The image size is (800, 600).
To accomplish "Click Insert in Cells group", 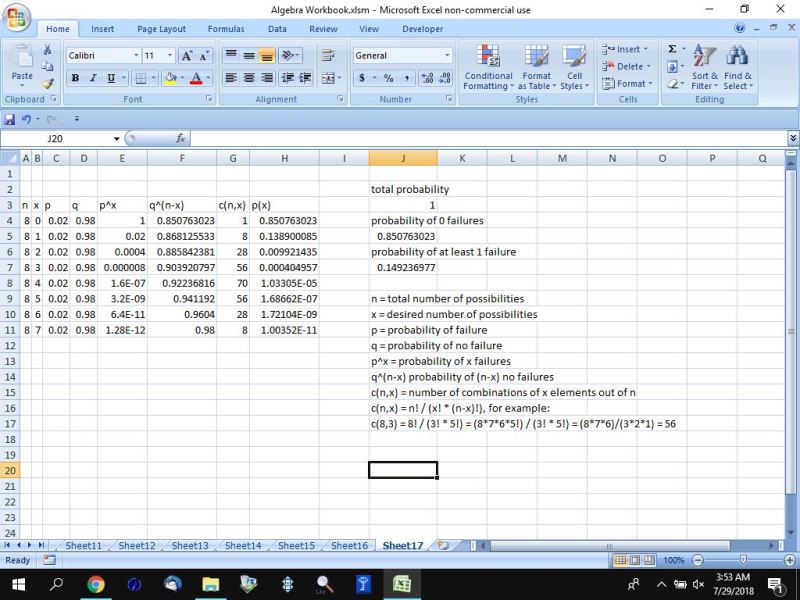I will (626, 49).
